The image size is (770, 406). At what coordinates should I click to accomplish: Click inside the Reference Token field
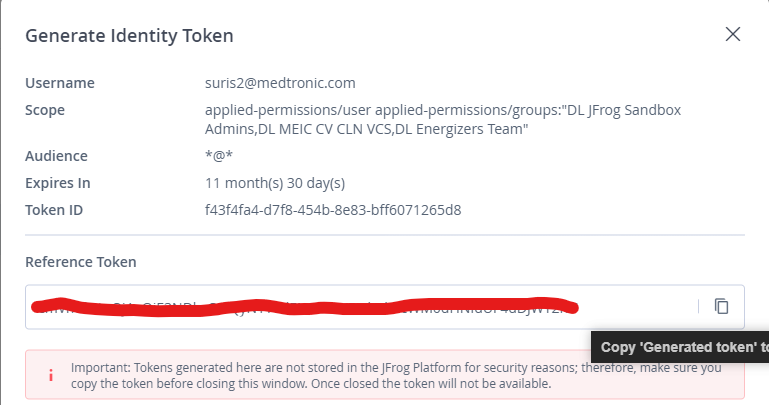(360, 307)
